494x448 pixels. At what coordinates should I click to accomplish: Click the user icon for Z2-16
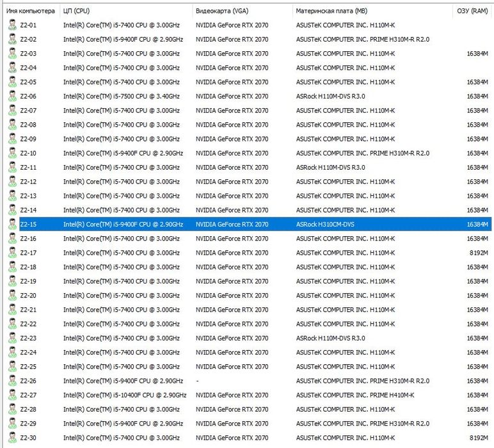point(12,239)
